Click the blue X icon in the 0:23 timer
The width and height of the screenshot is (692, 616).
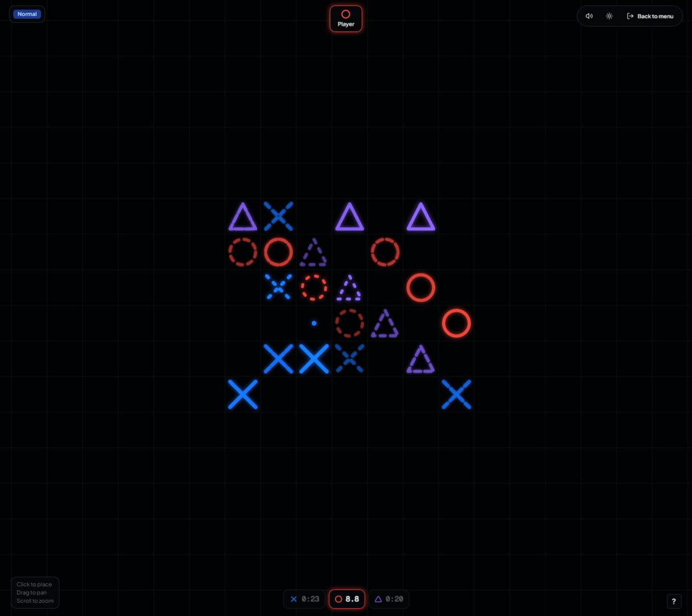pyautogui.click(x=294, y=599)
